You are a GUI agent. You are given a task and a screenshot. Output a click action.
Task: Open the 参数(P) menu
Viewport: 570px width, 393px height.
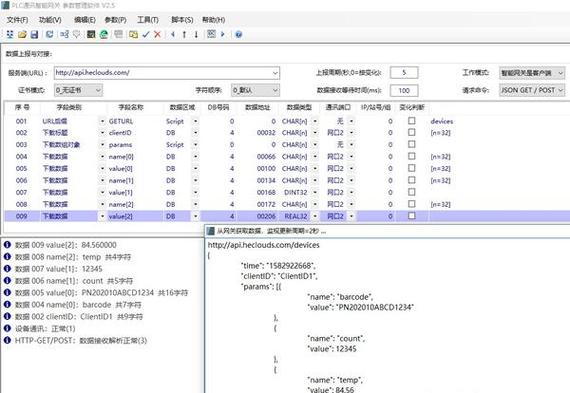pos(115,20)
